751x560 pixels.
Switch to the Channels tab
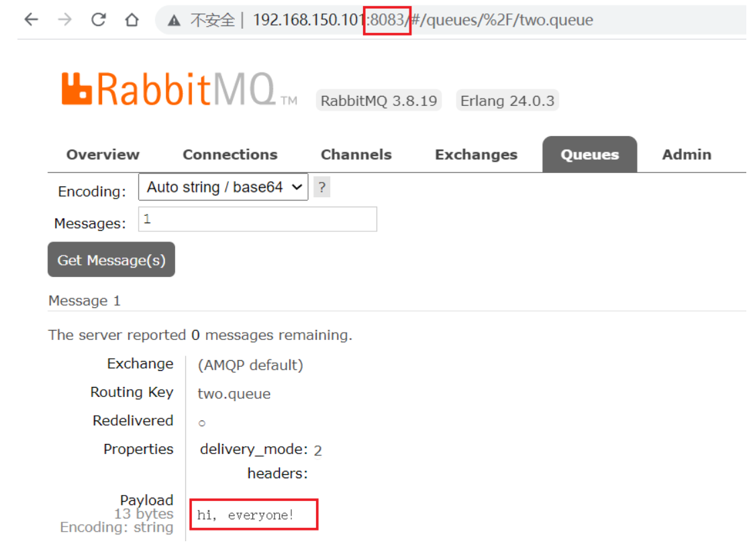(356, 155)
